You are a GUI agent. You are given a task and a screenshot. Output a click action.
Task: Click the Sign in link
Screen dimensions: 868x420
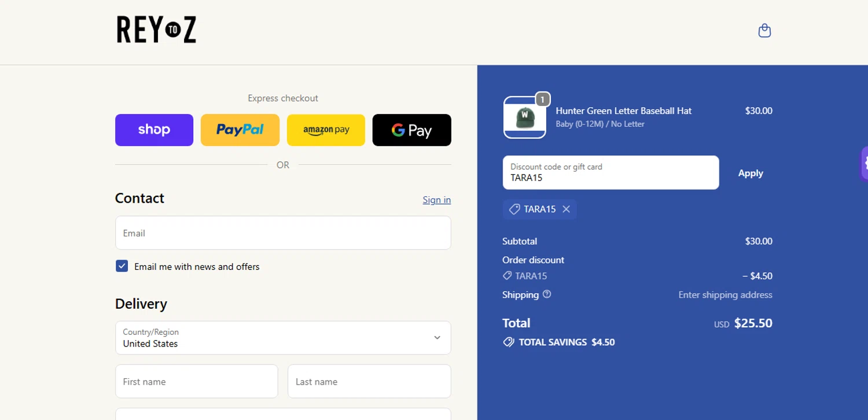pos(437,200)
